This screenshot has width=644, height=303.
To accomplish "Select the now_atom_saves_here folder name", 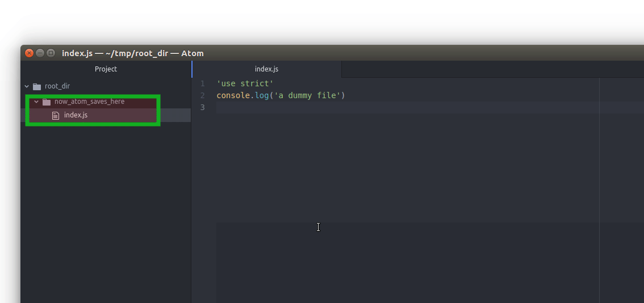I will coord(90,102).
